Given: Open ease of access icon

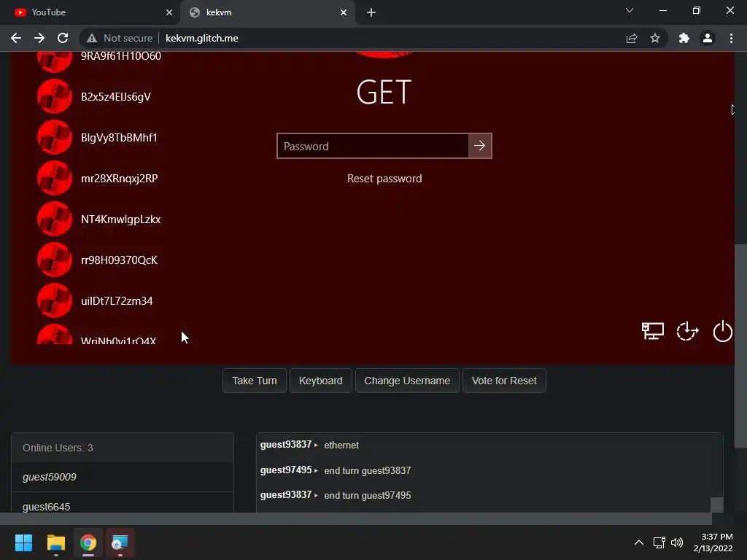Looking at the screenshot, I should coord(687,331).
